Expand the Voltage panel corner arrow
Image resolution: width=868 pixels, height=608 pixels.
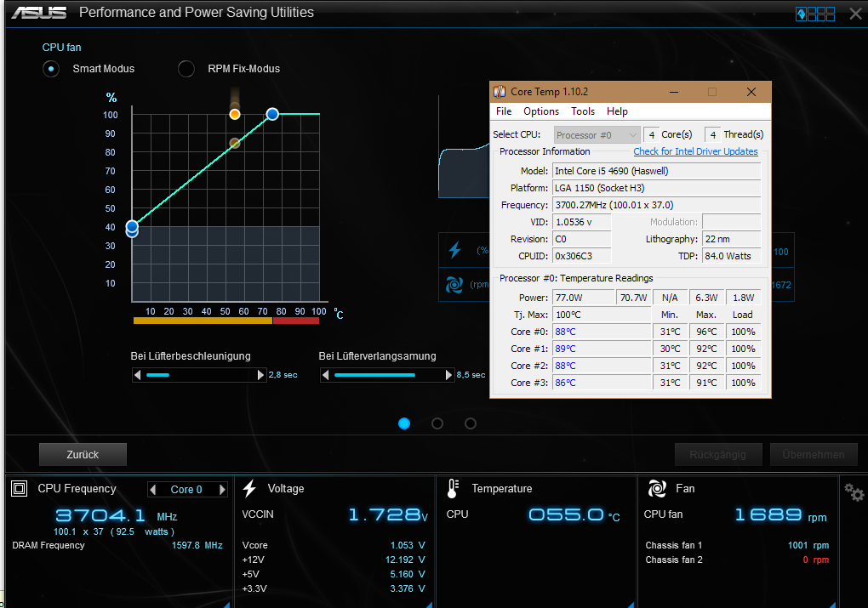[x=428, y=605]
